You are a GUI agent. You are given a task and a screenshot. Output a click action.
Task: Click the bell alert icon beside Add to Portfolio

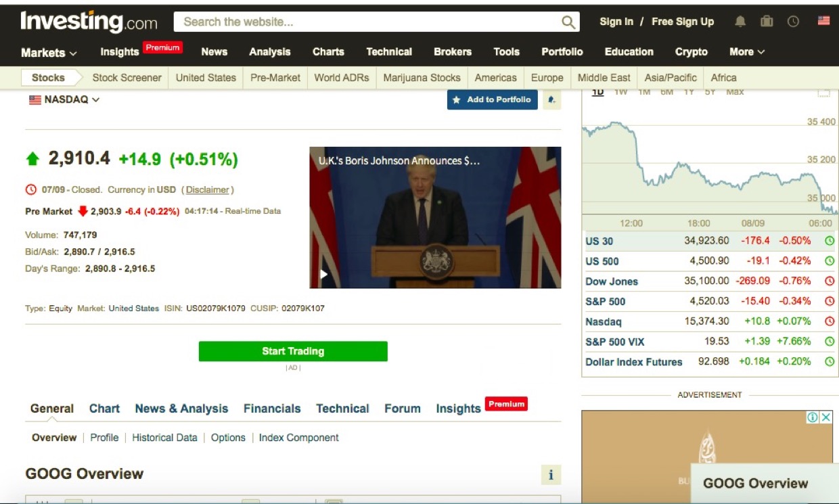point(551,99)
